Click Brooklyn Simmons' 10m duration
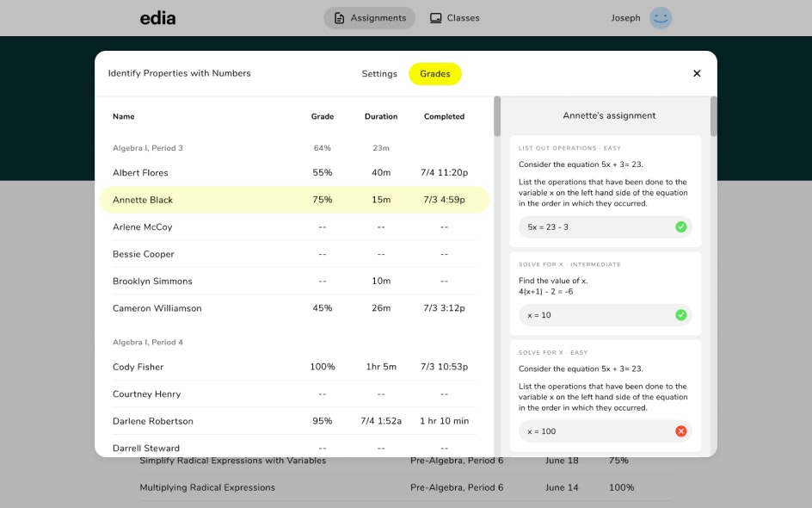Image resolution: width=812 pixels, height=508 pixels. click(381, 281)
